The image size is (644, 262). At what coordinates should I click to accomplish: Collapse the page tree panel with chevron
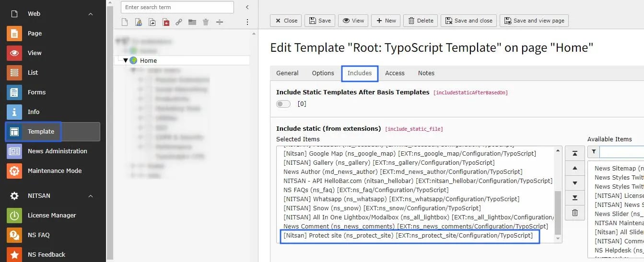pos(247,7)
